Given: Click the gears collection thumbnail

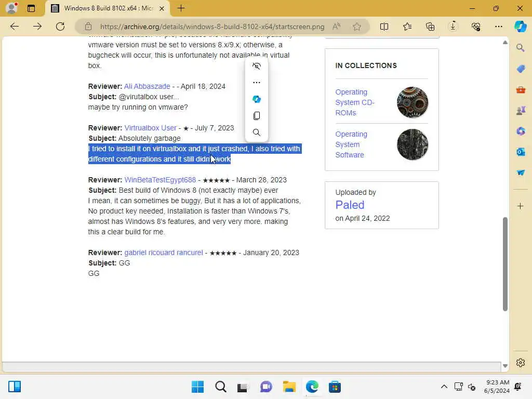Looking at the screenshot, I should [412, 102].
